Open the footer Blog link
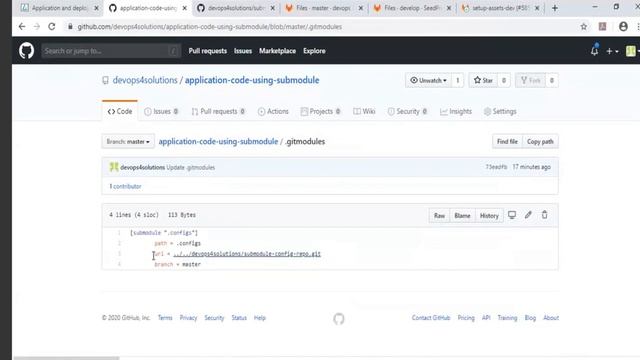 tap(530, 318)
